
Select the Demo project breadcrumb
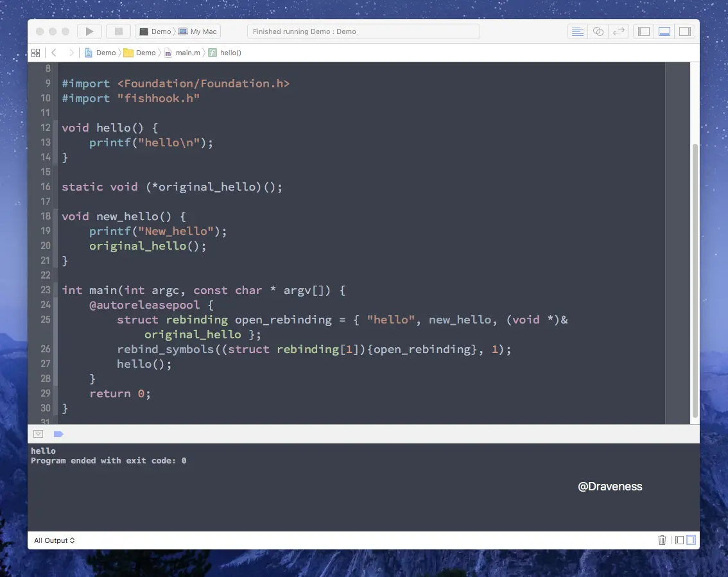tap(100, 53)
